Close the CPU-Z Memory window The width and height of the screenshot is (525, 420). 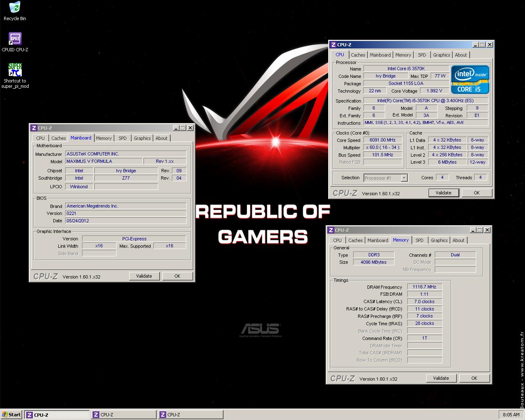pos(487,230)
